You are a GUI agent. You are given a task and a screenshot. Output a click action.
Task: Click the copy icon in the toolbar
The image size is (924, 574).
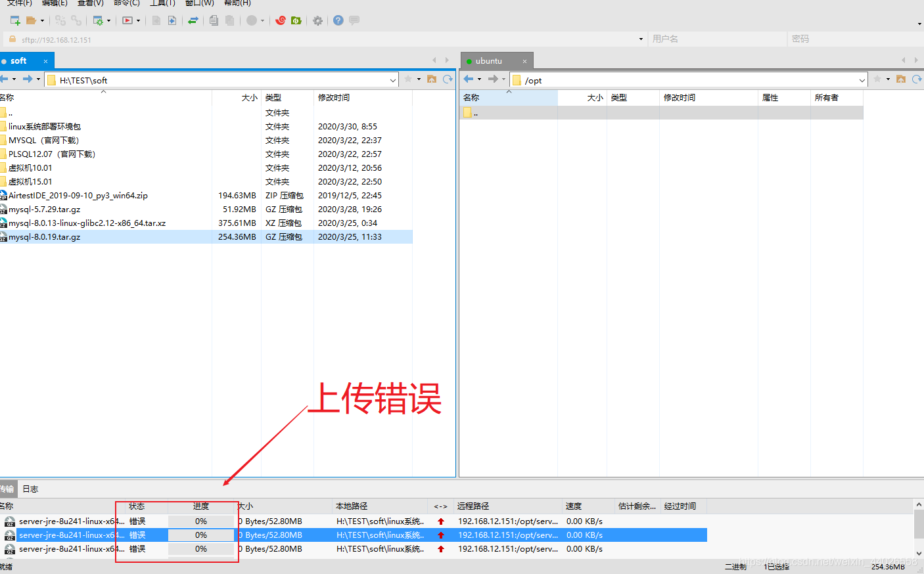point(214,20)
